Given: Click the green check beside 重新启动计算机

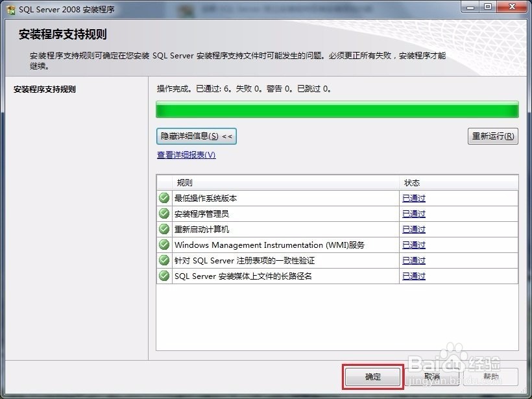Looking at the screenshot, I should click(x=163, y=229).
